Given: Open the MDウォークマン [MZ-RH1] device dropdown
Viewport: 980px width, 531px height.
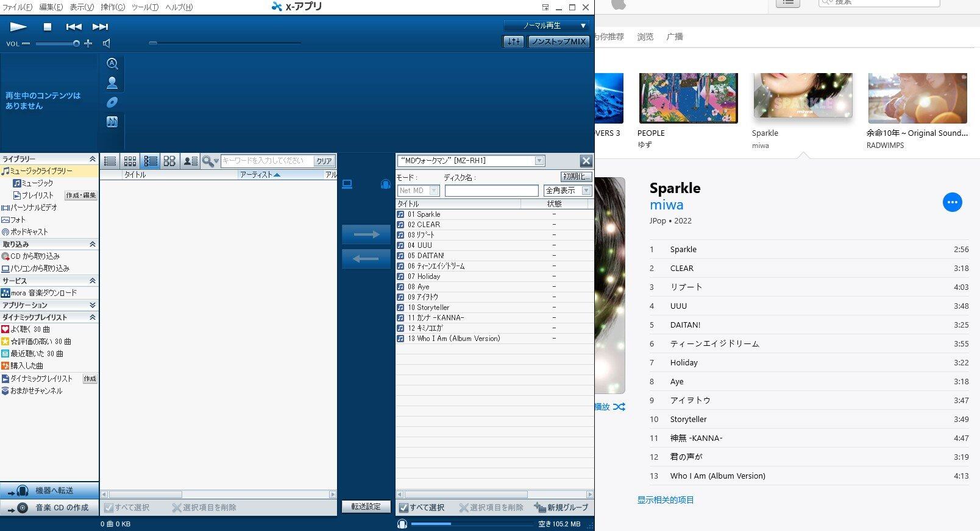Looking at the screenshot, I should [x=470, y=161].
